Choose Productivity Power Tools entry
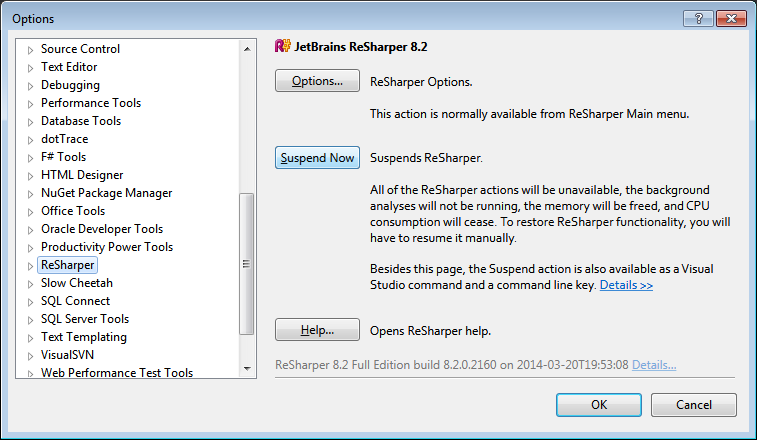This screenshot has height=442, width=758. (x=107, y=247)
